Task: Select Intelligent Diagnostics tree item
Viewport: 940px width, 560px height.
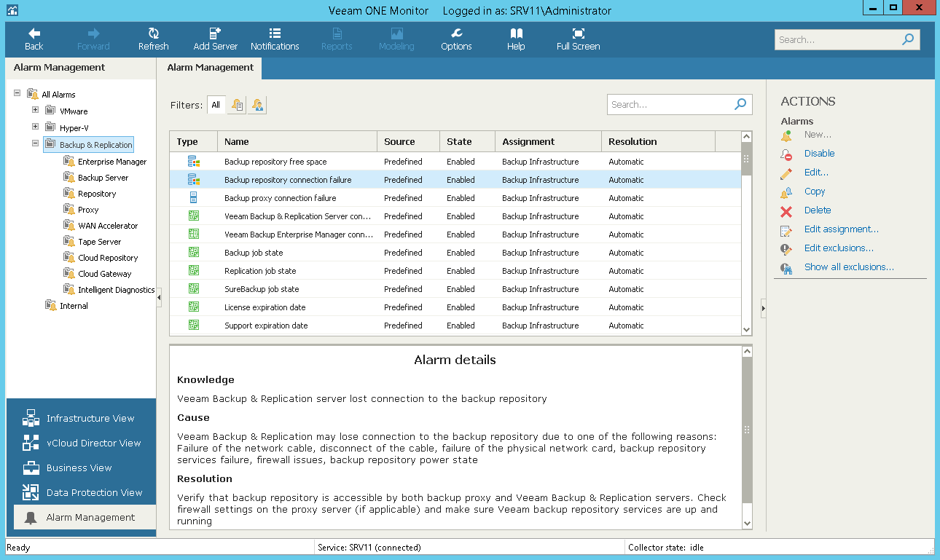Action: (116, 290)
